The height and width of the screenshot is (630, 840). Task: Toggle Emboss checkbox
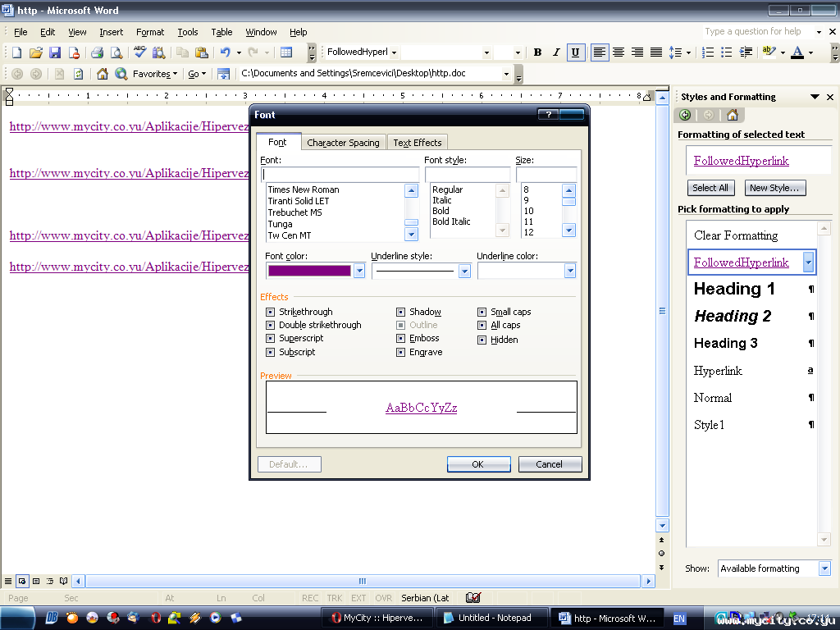click(x=400, y=338)
